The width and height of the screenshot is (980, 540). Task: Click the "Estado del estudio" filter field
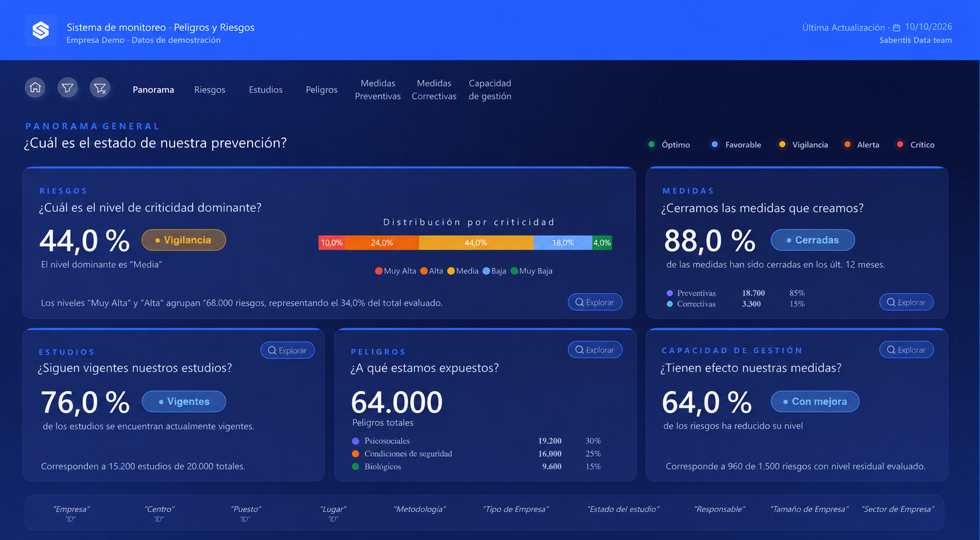623,509
